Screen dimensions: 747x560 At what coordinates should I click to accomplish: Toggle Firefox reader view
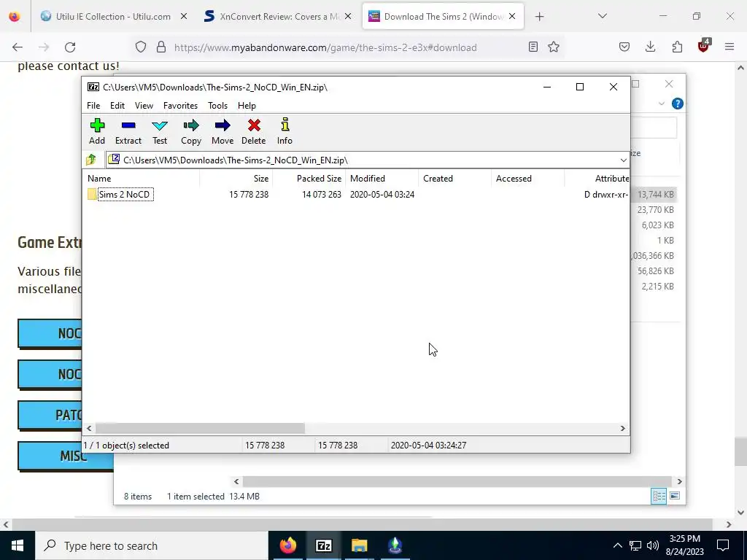tap(533, 47)
